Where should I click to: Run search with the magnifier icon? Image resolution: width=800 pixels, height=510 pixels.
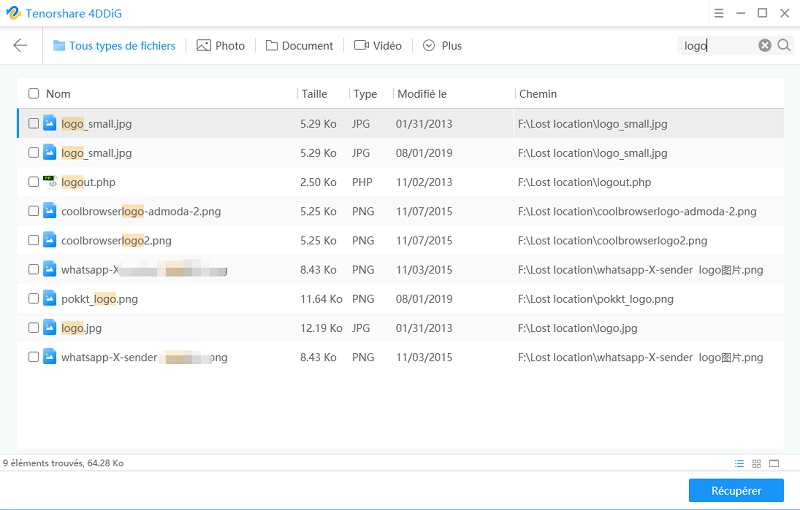click(x=784, y=45)
